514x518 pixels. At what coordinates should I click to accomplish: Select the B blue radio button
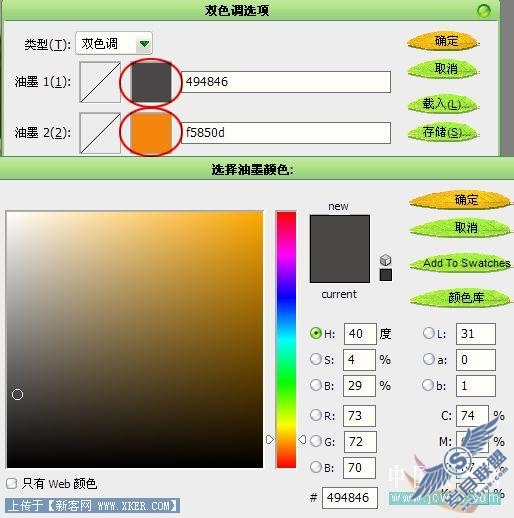tap(316, 467)
